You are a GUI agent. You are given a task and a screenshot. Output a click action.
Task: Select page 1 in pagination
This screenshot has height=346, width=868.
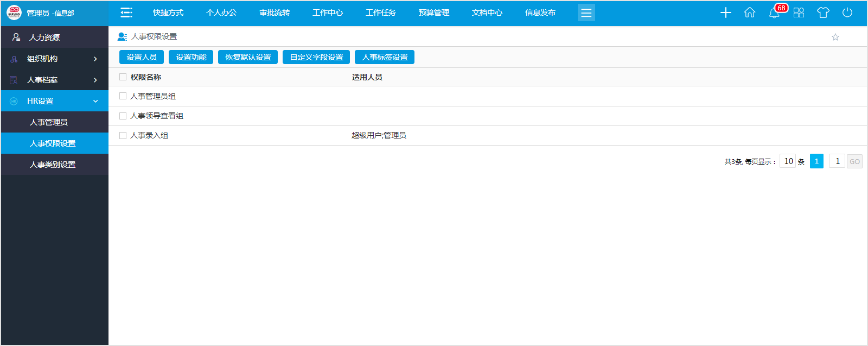[816, 161]
